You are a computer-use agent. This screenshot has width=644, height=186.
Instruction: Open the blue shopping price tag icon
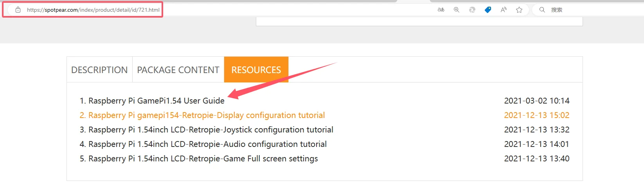[488, 10]
